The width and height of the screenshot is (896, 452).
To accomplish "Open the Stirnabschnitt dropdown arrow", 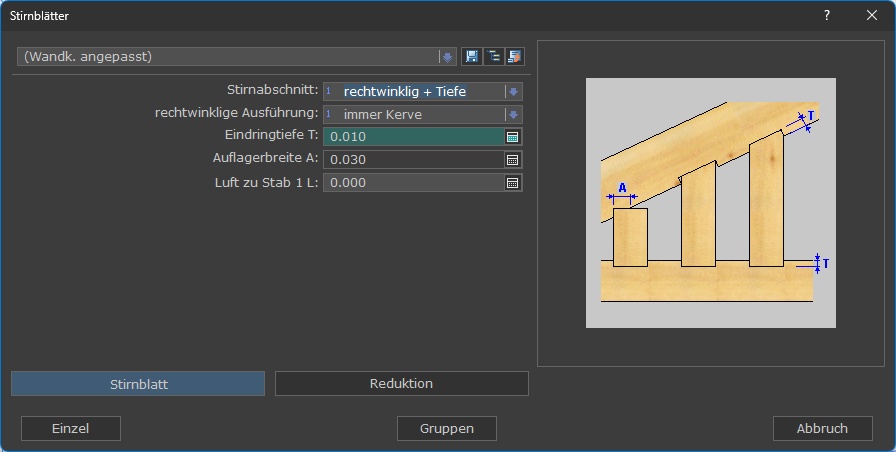I will (x=514, y=91).
